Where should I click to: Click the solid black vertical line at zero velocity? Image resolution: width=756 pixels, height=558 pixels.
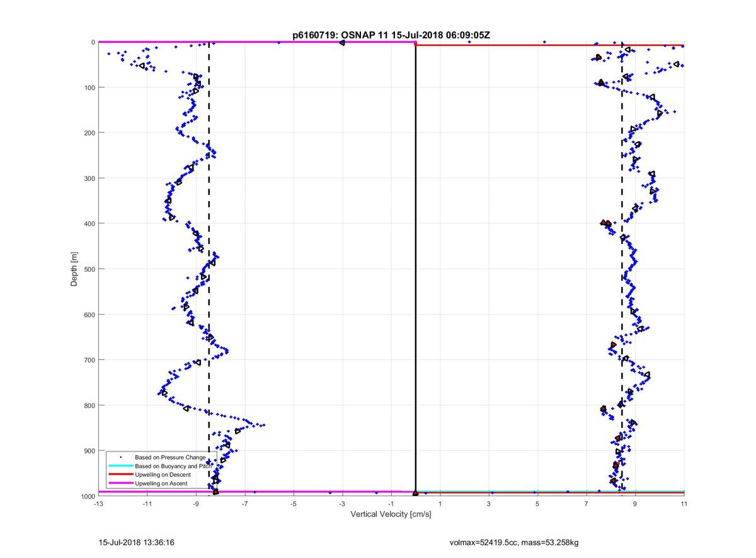(x=416, y=268)
